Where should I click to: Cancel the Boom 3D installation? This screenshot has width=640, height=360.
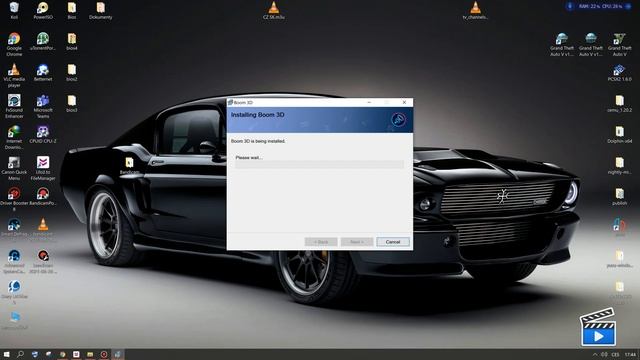pyautogui.click(x=393, y=242)
